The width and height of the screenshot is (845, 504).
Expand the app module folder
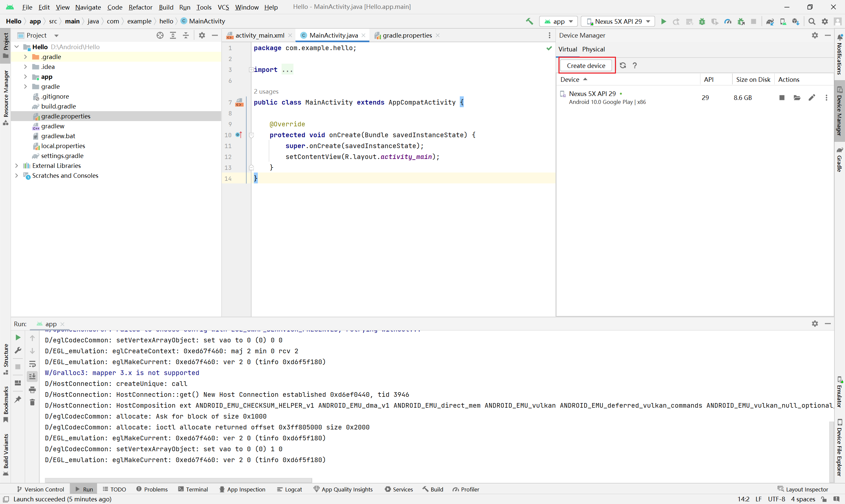point(25,77)
